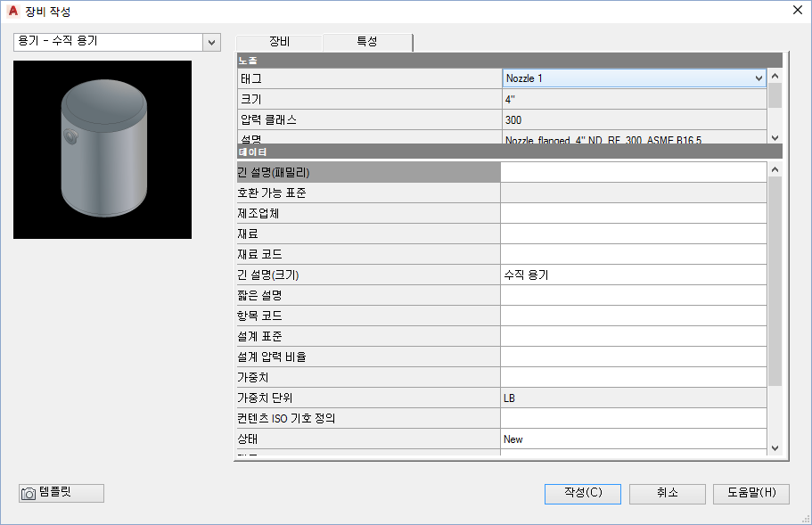Click the 긴 설명(패밀리) label

coord(369,172)
